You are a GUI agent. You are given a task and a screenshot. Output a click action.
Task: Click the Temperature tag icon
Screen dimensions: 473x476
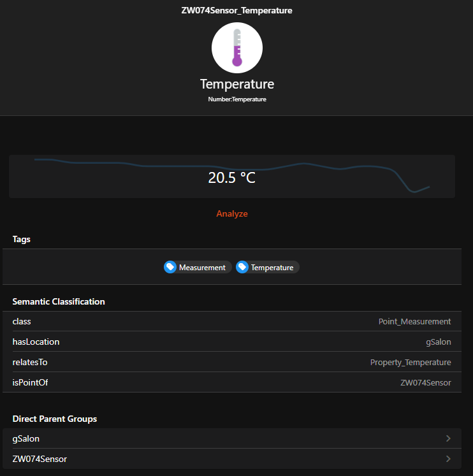click(242, 267)
